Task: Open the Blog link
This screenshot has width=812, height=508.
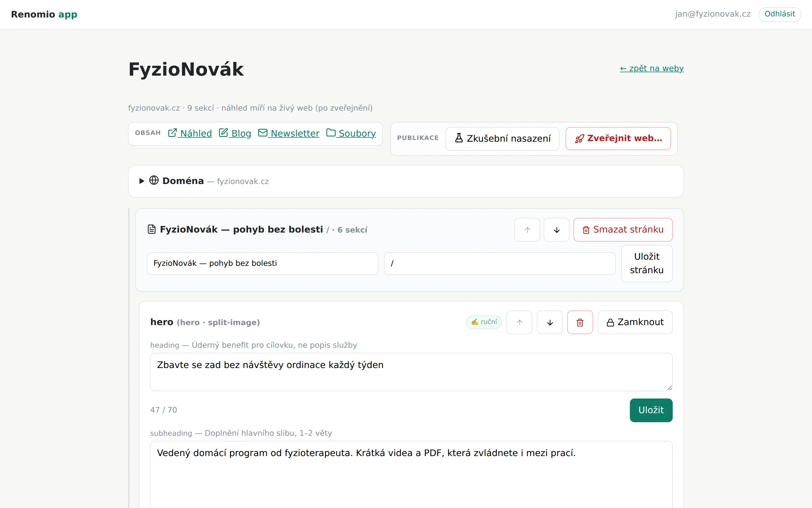Action: 235,133
